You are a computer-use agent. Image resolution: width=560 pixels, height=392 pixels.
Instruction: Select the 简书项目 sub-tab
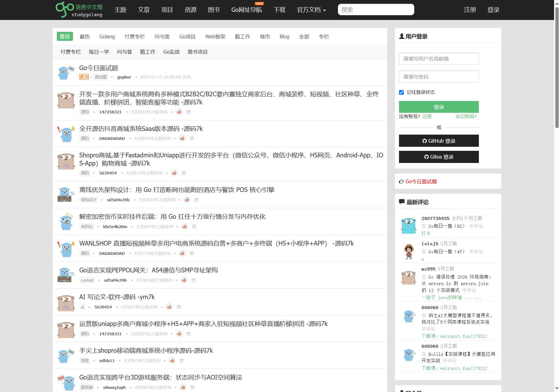tap(197, 52)
